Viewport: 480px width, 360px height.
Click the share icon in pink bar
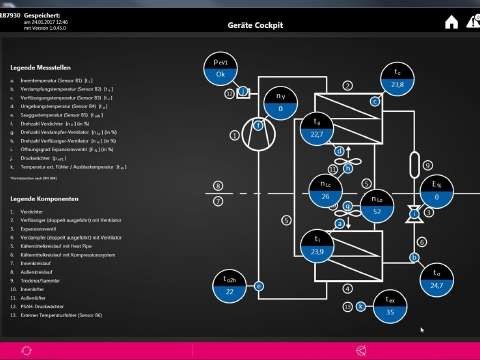pos(361,350)
